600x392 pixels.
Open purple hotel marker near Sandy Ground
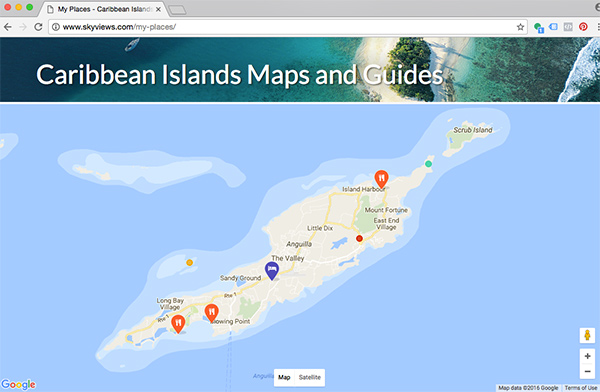coord(272,271)
